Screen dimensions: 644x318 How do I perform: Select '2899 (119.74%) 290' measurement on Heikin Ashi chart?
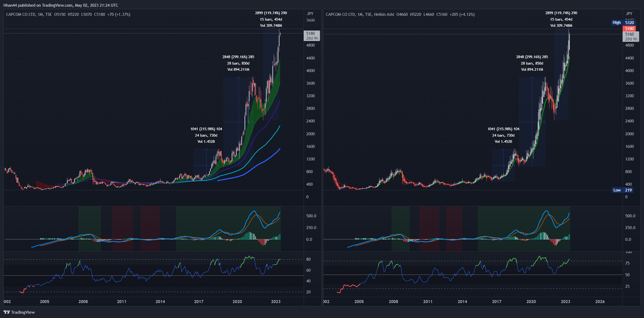point(561,13)
